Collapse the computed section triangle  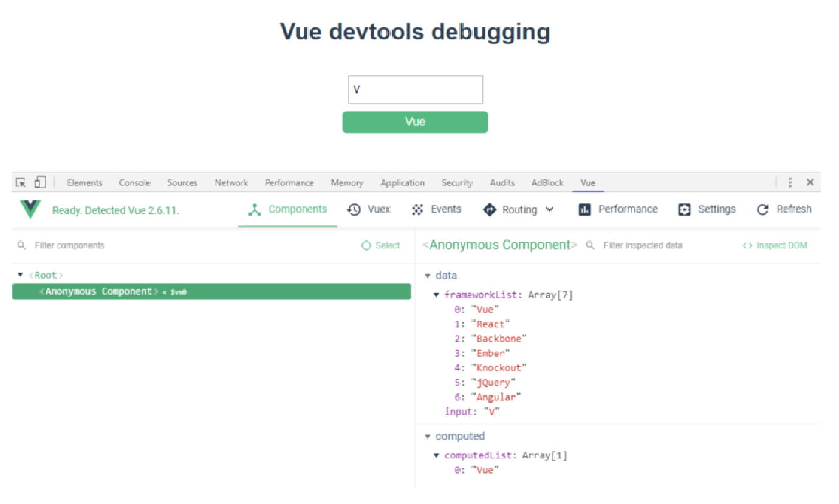pos(428,436)
